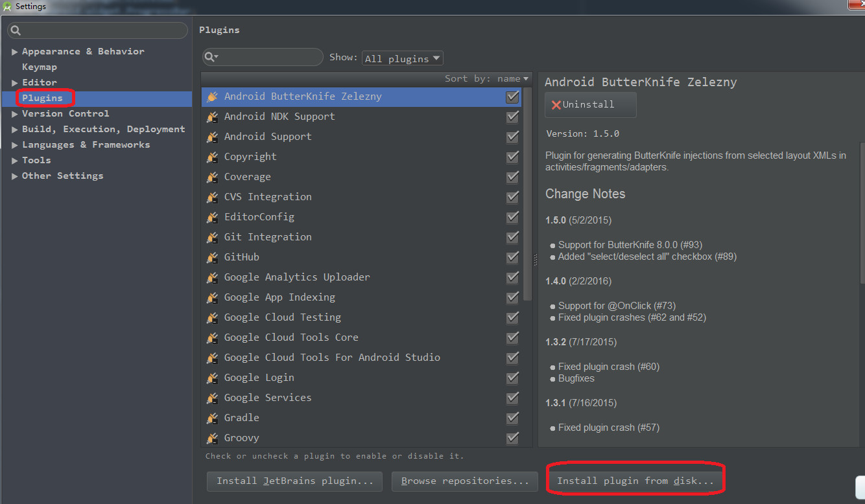Image resolution: width=865 pixels, height=504 pixels.
Task: Click the GitHub plugin icon
Action: pyautogui.click(x=211, y=257)
